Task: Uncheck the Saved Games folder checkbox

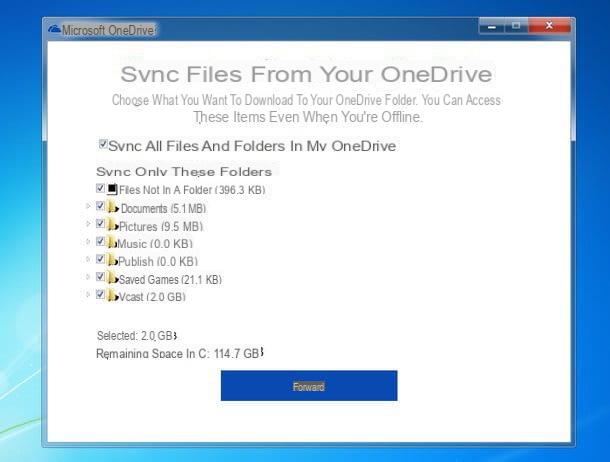Action: tap(100, 276)
